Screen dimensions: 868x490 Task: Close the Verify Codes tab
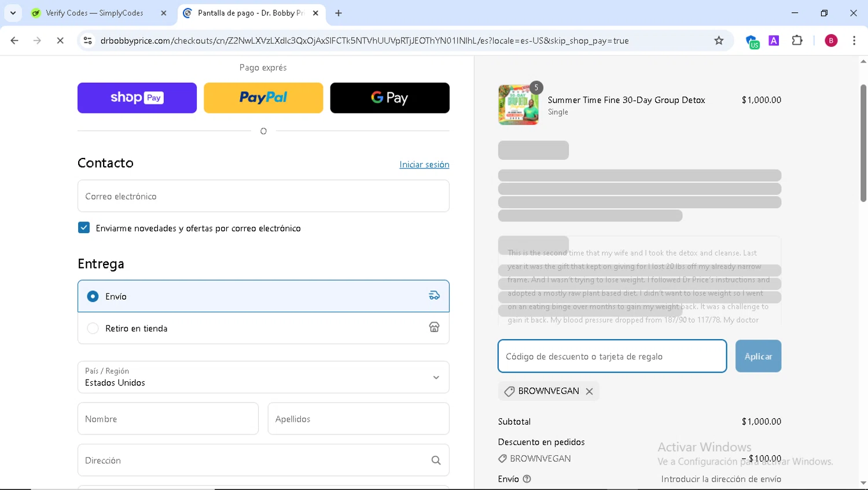coord(164,13)
